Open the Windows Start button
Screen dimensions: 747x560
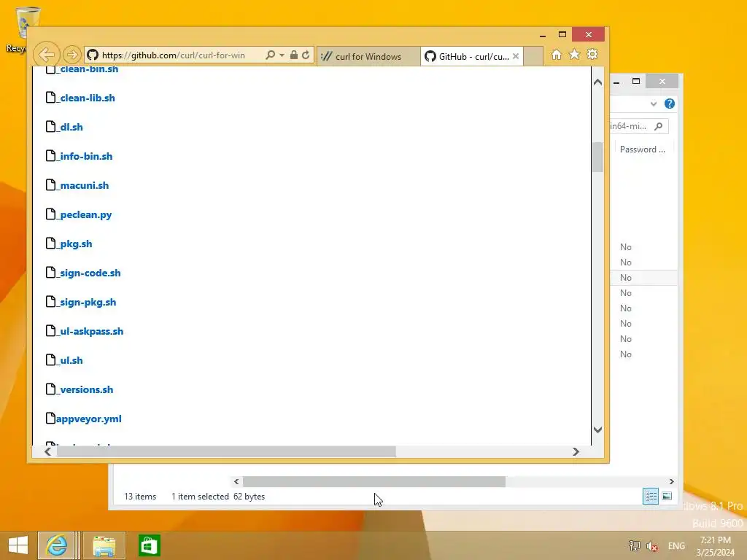pos(18,545)
